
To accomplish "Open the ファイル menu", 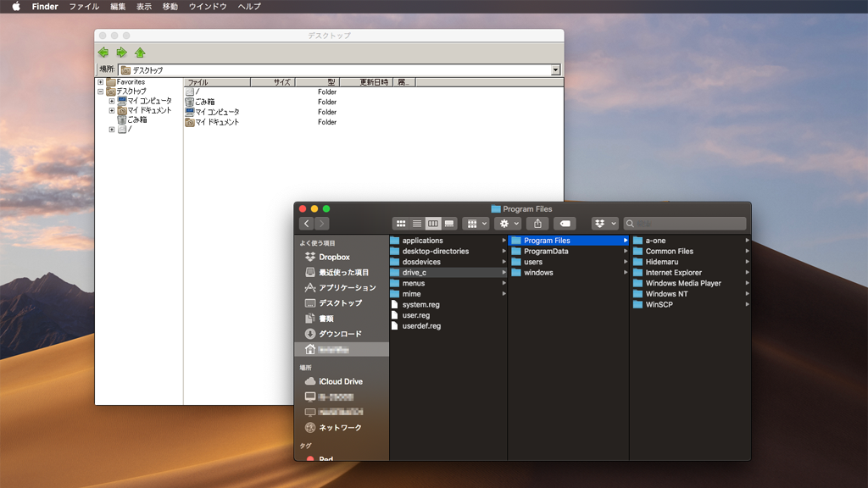I will point(84,7).
